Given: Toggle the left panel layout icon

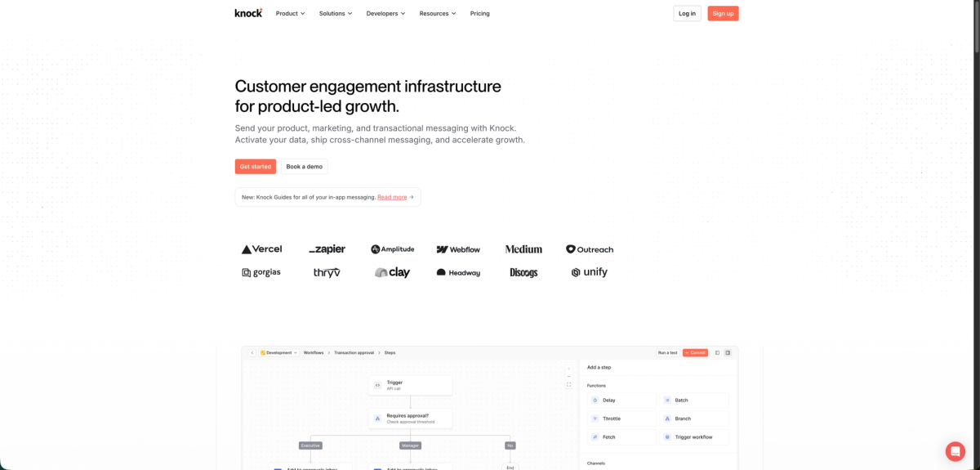Looking at the screenshot, I should point(717,352).
